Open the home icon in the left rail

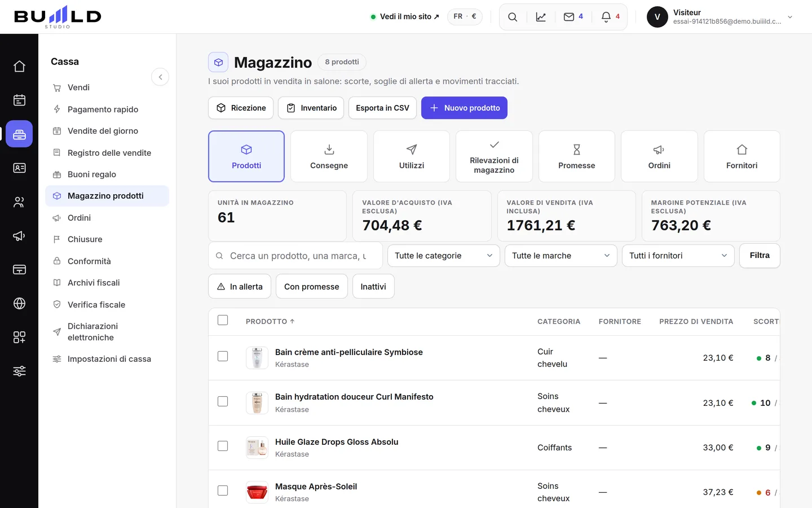(19, 67)
